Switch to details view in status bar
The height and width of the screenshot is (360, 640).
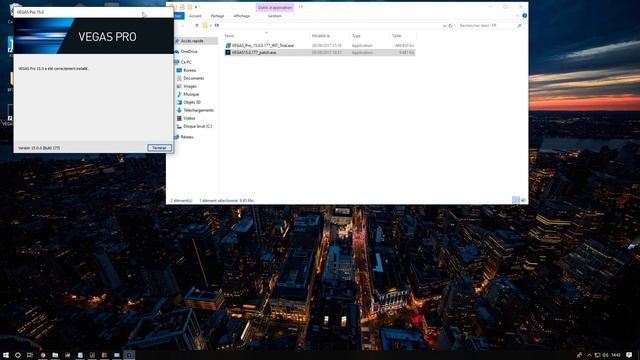coord(516,200)
